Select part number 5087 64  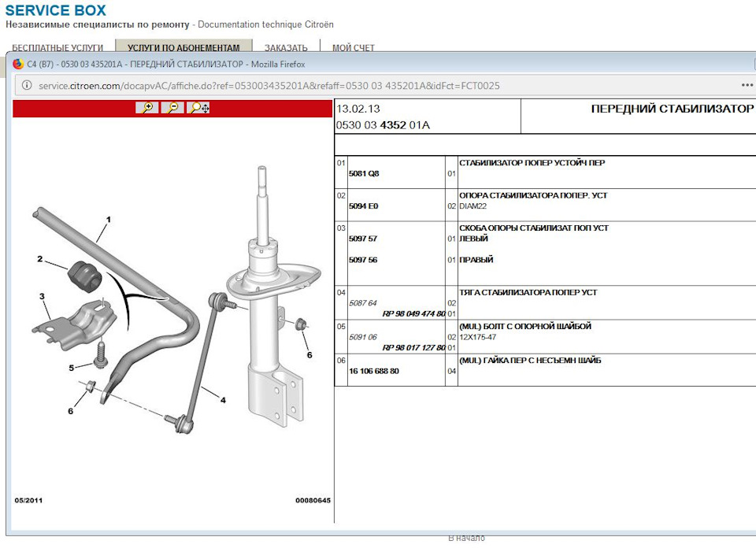tap(362, 302)
